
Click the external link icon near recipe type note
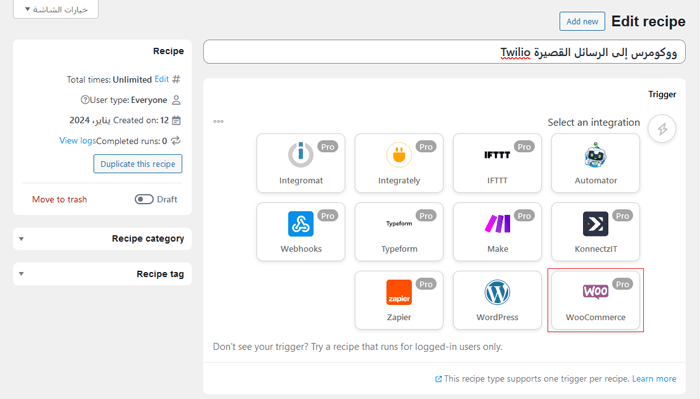tap(438, 379)
